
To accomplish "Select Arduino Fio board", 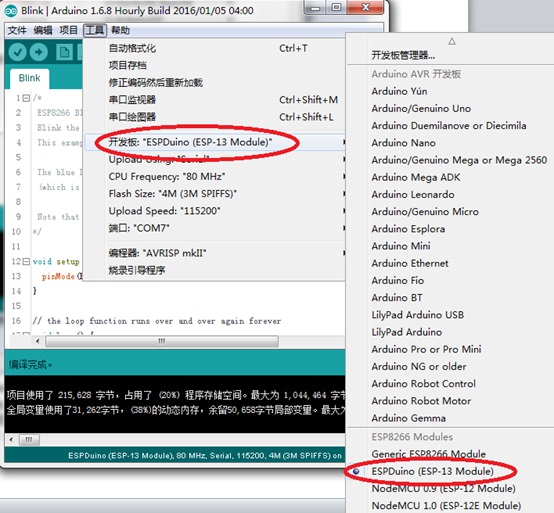I will coord(449,281).
